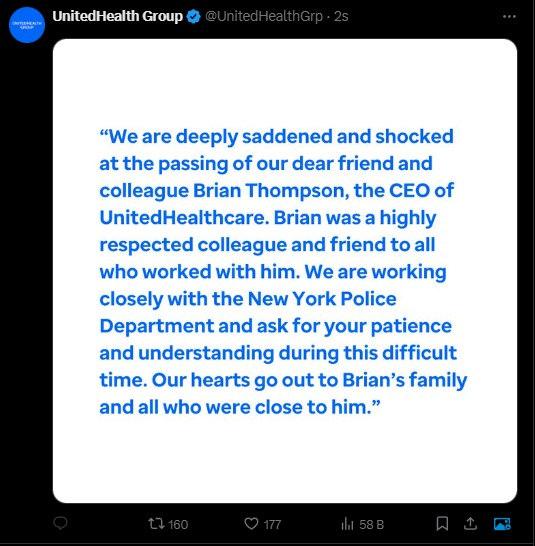Click the blank area below the quoted statement
This screenshot has width=535, height=546.
coord(285,460)
